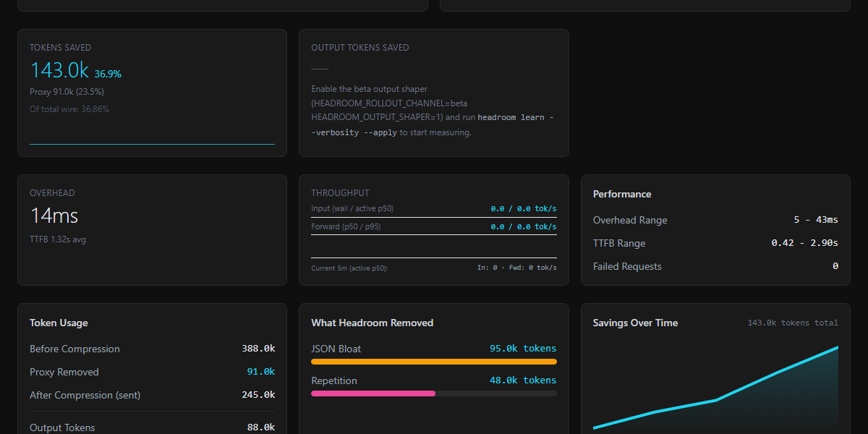Click the Repetition label
The width and height of the screenshot is (868, 434).
[x=334, y=380]
